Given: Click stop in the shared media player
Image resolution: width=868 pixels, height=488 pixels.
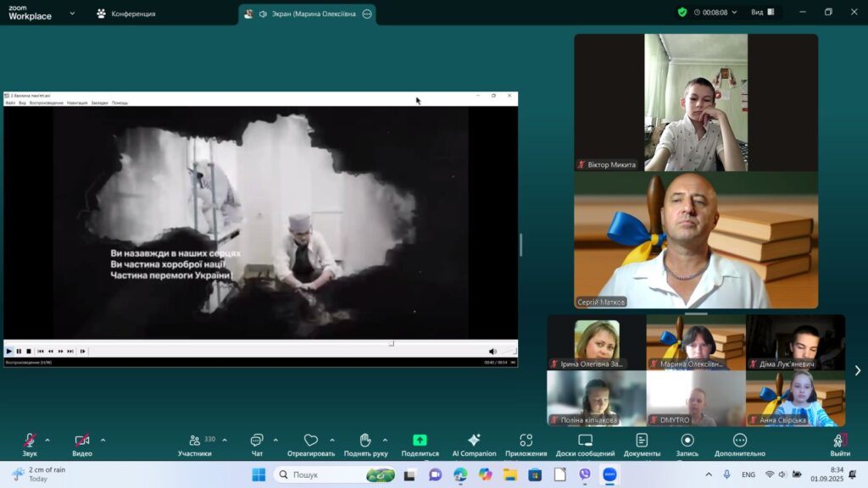Looking at the screenshot, I should point(29,352).
